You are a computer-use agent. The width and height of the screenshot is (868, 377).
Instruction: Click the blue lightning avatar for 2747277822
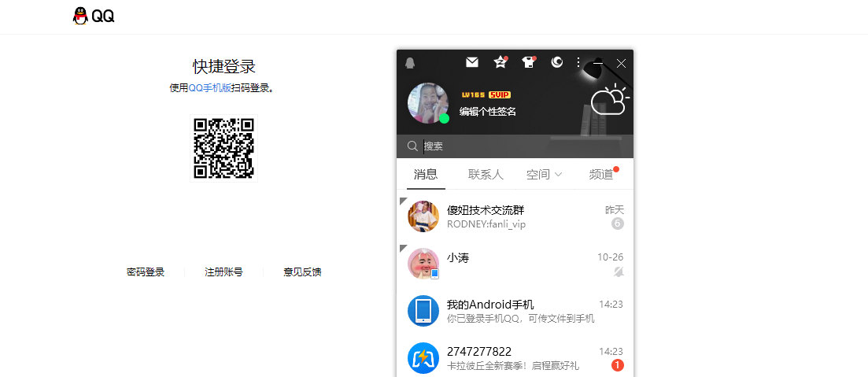(423, 358)
